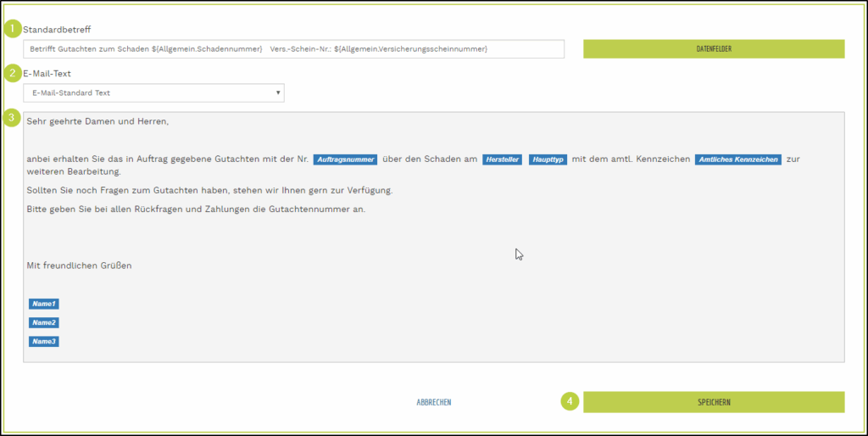
Task: Click the "Sollten Sie noch Fragen" sentence
Action: [x=209, y=190]
